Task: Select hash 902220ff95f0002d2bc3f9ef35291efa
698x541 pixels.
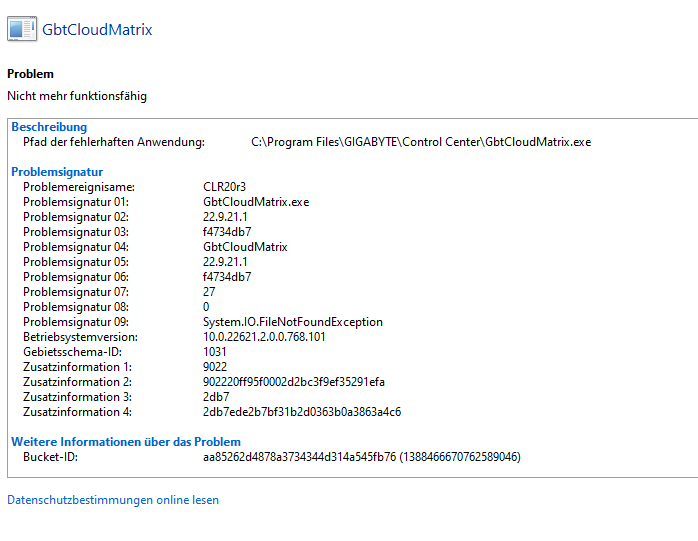Action: 294,382
